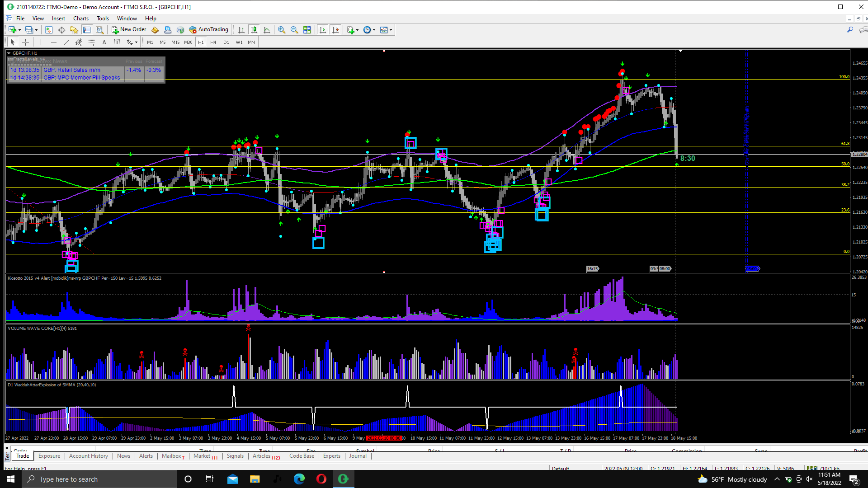Select the Text Label tool

click(x=117, y=42)
